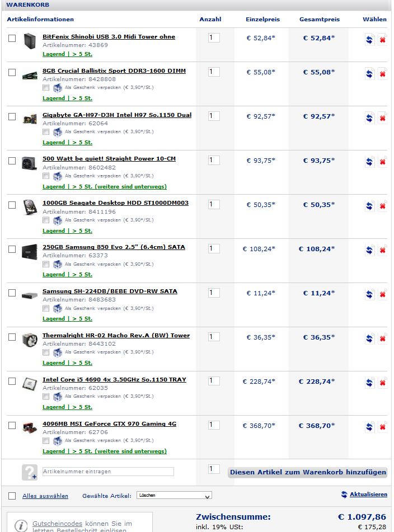Image resolution: width=394 pixels, height=532 pixels.
Task: Open the BitFenix Shinobi product link
Action: tap(109, 37)
